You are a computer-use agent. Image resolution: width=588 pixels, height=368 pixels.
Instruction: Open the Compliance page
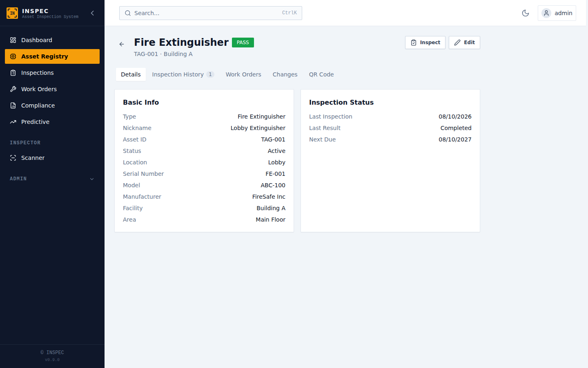tap(52, 105)
